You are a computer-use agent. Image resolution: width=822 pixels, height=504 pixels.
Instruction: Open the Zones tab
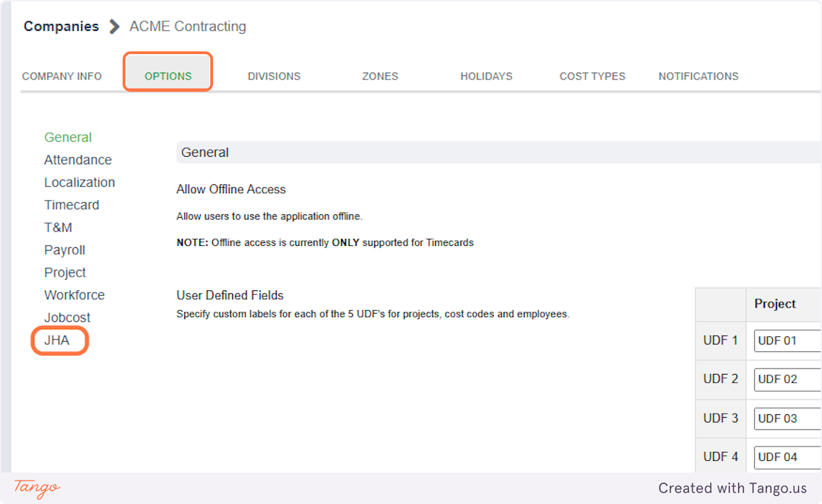(x=379, y=76)
